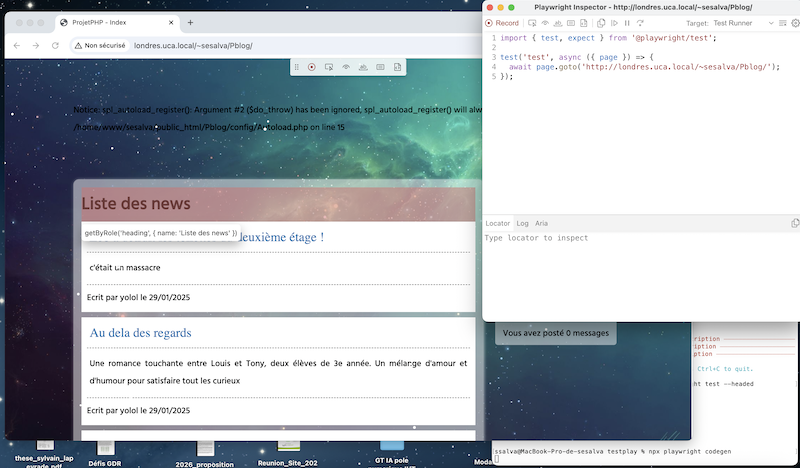This screenshot has height=468, width=800.
Task: Copy locator using icon beside locator tabs
Action: [x=795, y=223]
